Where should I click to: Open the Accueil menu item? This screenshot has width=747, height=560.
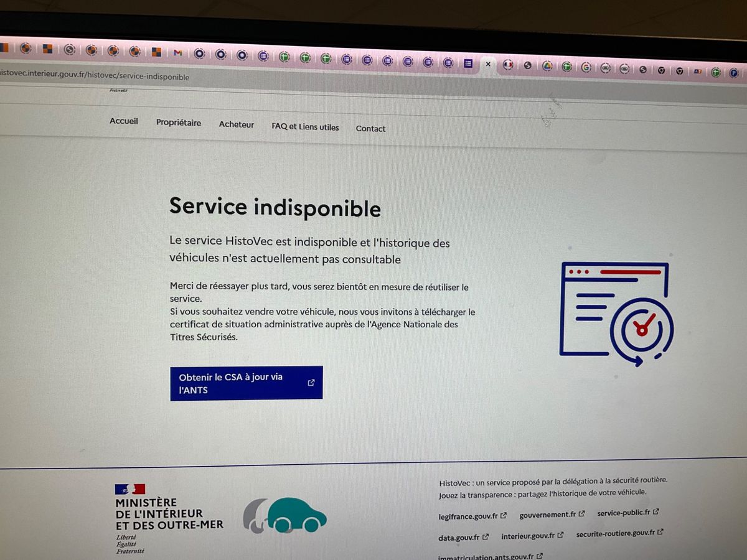(x=124, y=121)
